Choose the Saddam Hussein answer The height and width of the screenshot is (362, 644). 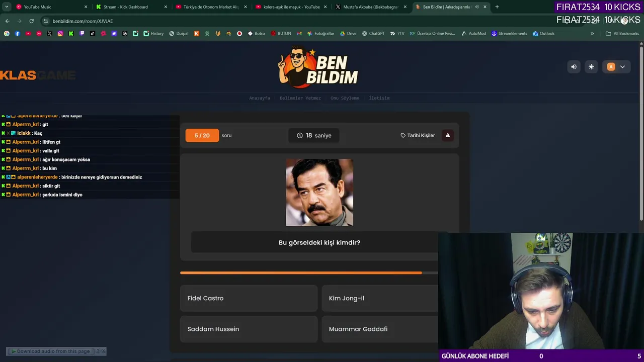(249, 329)
